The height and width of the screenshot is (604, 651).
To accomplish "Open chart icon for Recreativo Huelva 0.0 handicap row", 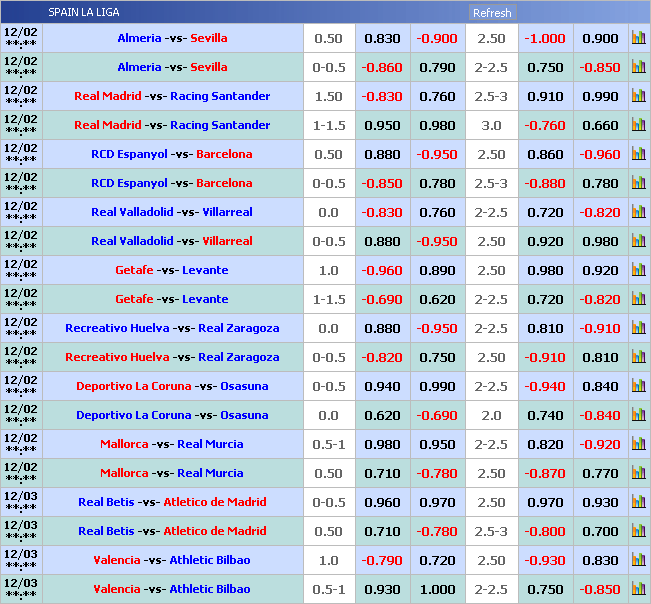I will click(x=638, y=328).
